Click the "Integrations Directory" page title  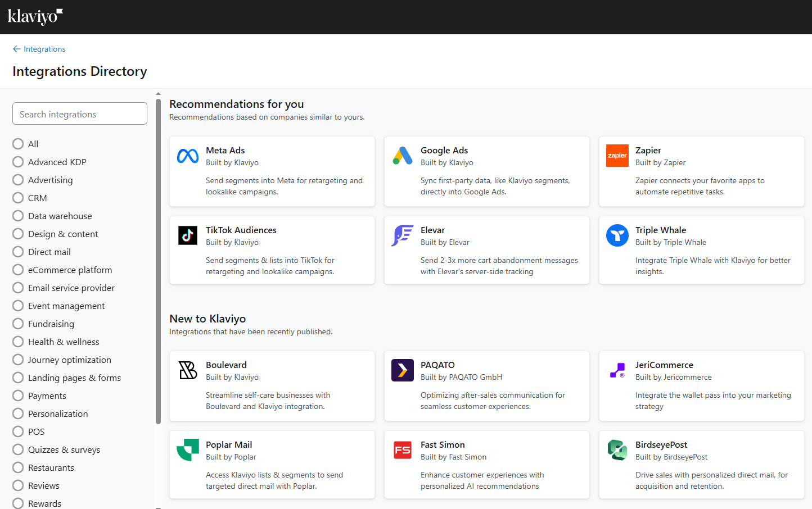tap(80, 71)
